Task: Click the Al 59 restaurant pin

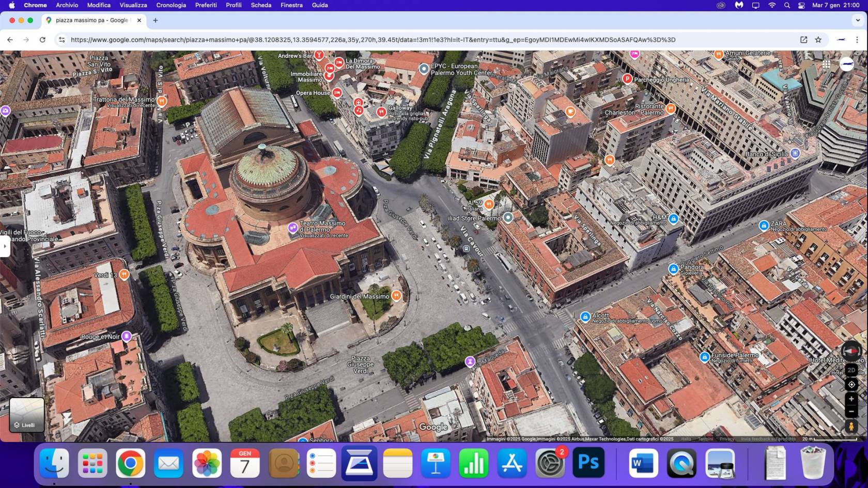Action: [489, 204]
